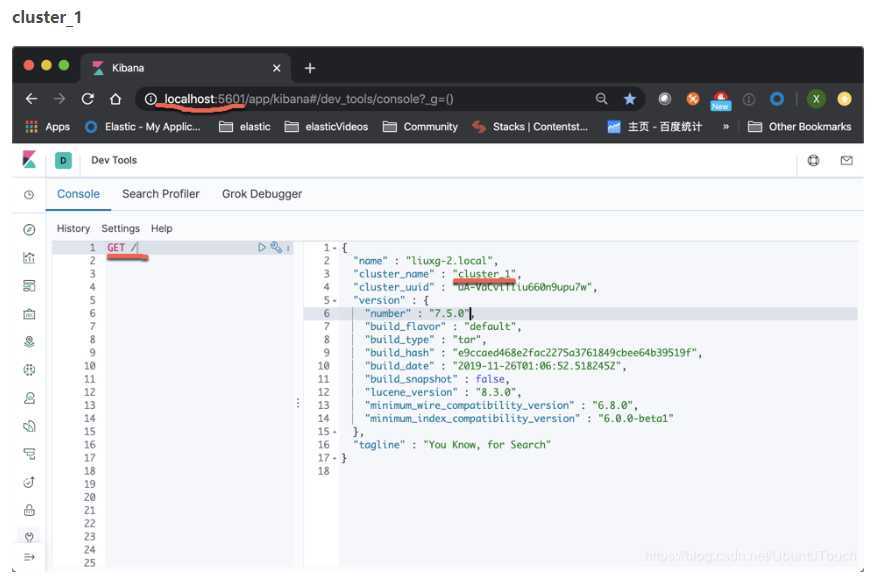Click the New extension icon in toolbar
The height and width of the screenshot is (588, 872).
(x=720, y=100)
